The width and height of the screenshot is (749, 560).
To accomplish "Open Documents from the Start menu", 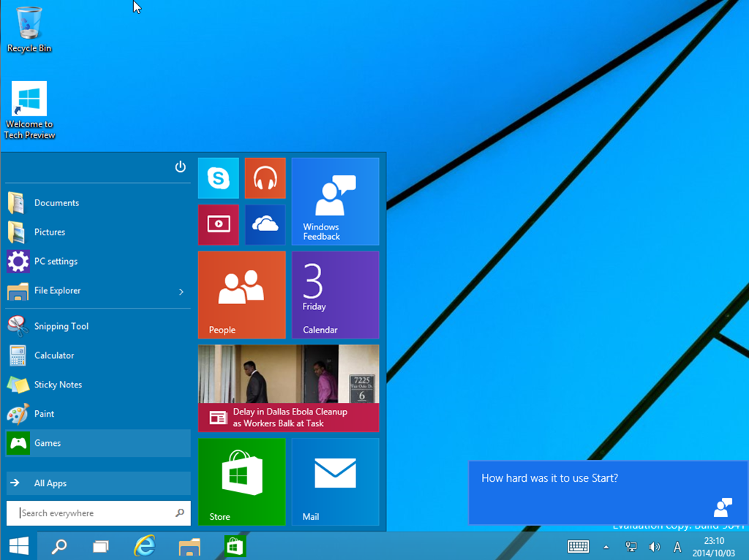I will (x=98, y=203).
